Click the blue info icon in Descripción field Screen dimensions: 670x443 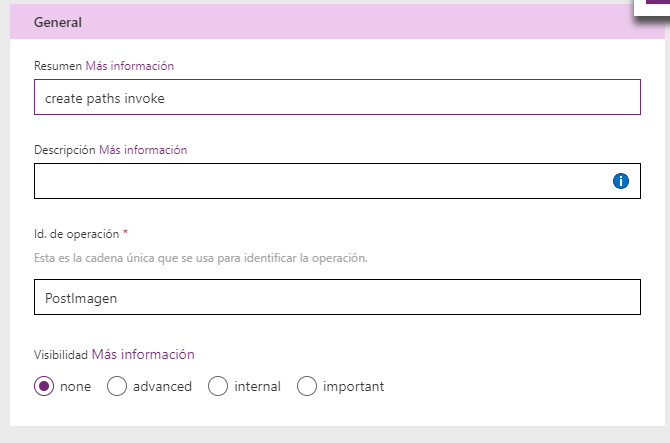(x=620, y=181)
